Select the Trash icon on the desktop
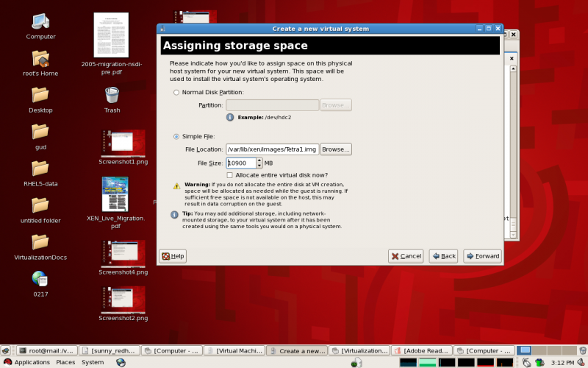588x368 pixels. pyautogui.click(x=112, y=96)
